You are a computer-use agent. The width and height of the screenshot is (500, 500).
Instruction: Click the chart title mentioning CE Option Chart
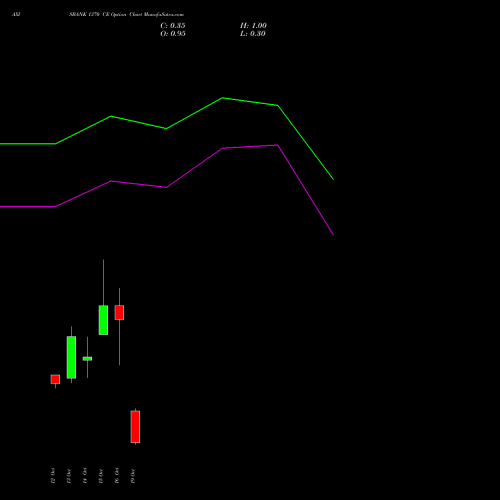(126, 15)
